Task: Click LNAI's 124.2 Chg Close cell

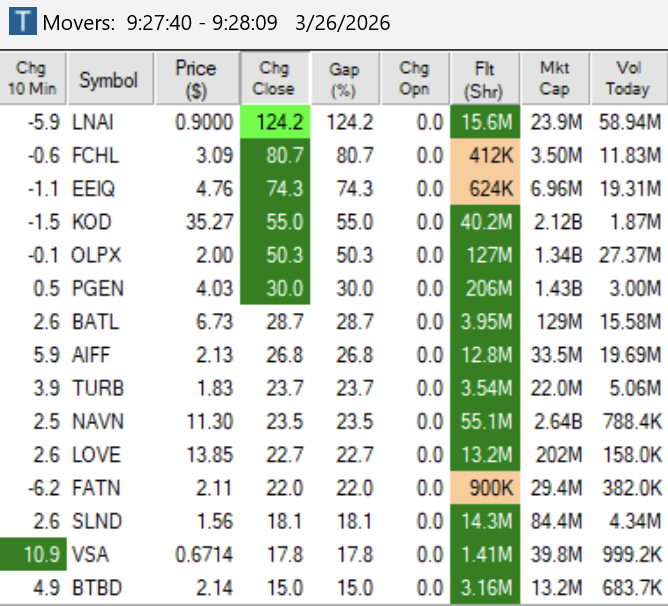Action: [x=275, y=122]
